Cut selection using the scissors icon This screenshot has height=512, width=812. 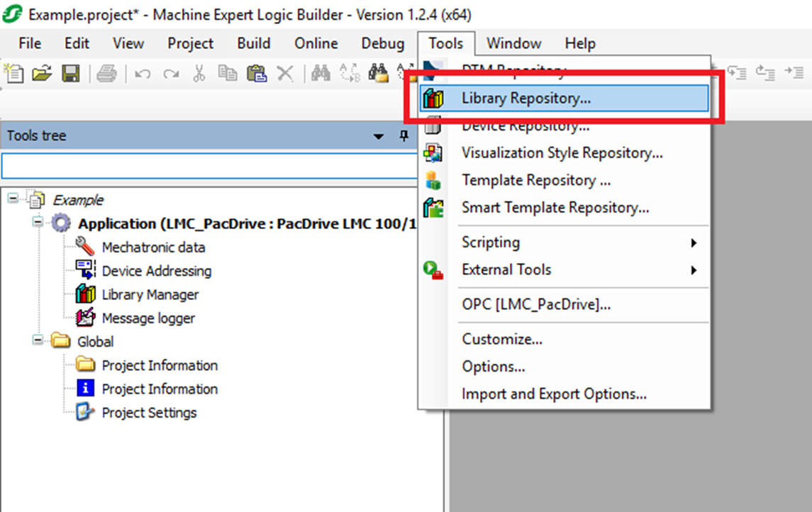(200, 73)
